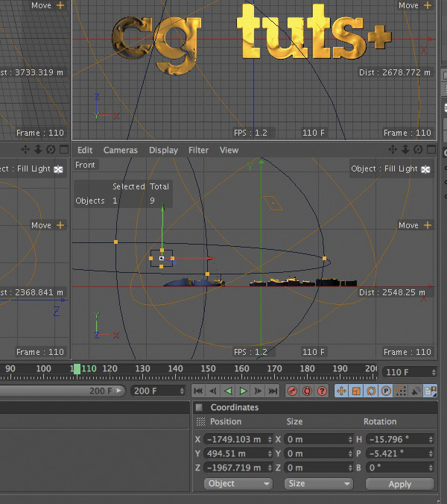This screenshot has height=504, width=447.
Task: Click Position Y field 494.51 m
Action: (238, 453)
